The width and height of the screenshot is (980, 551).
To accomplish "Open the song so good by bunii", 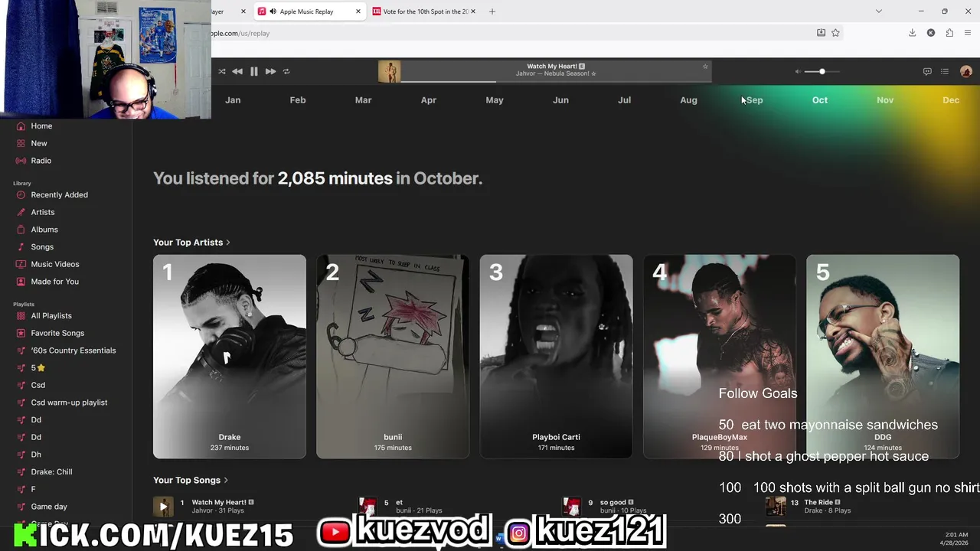I will point(612,503).
